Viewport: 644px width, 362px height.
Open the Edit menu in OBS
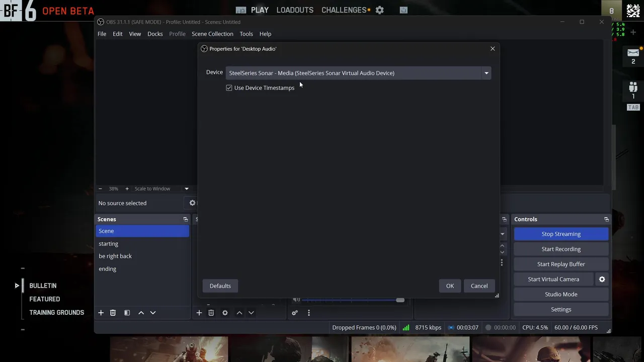point(117,34)
